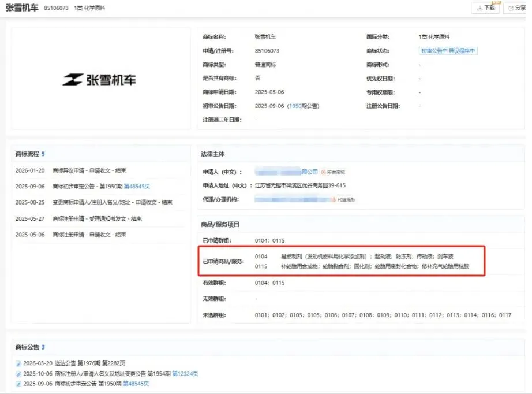The width and height of the screenshot is (532, 394).
Task: Click the 0115 goods line starting 补轮胎用合成物
Action: tap(375, 266)
